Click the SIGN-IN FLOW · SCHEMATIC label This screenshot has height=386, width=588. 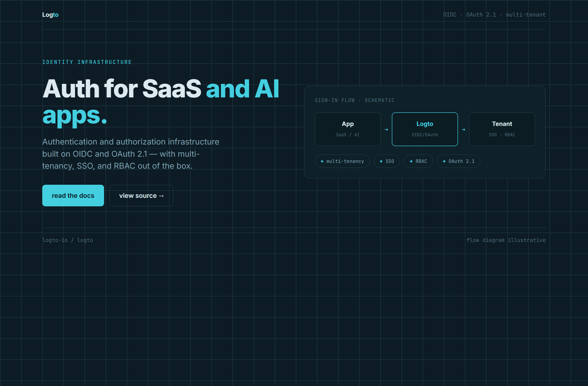355,100
